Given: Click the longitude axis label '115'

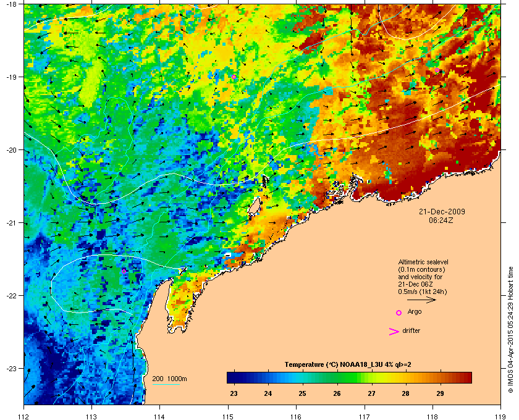Looking at the screenshot, I should [x=228, y=417].
